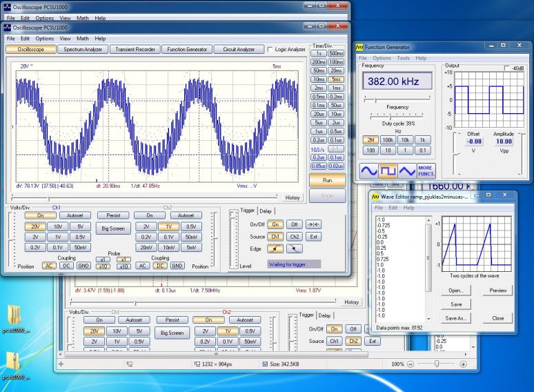Zoom in with the plus icon in viewer
This screenshot has height=392, width=534.
(x=463, y=364)
